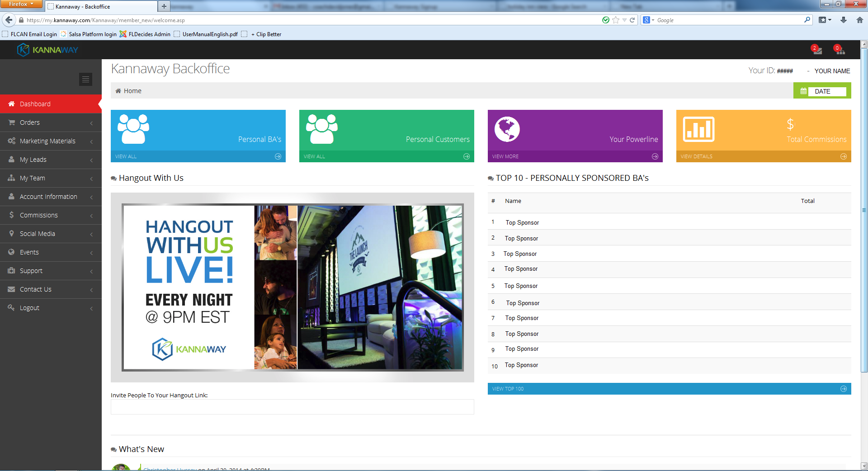Click the Events globe icon in sidebar
Viewport: 868px width, 471px height.
click(x=12, y=252)
